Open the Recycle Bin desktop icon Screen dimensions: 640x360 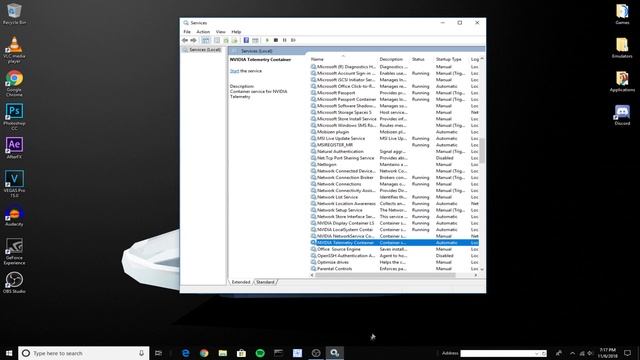tap(14, 13)
